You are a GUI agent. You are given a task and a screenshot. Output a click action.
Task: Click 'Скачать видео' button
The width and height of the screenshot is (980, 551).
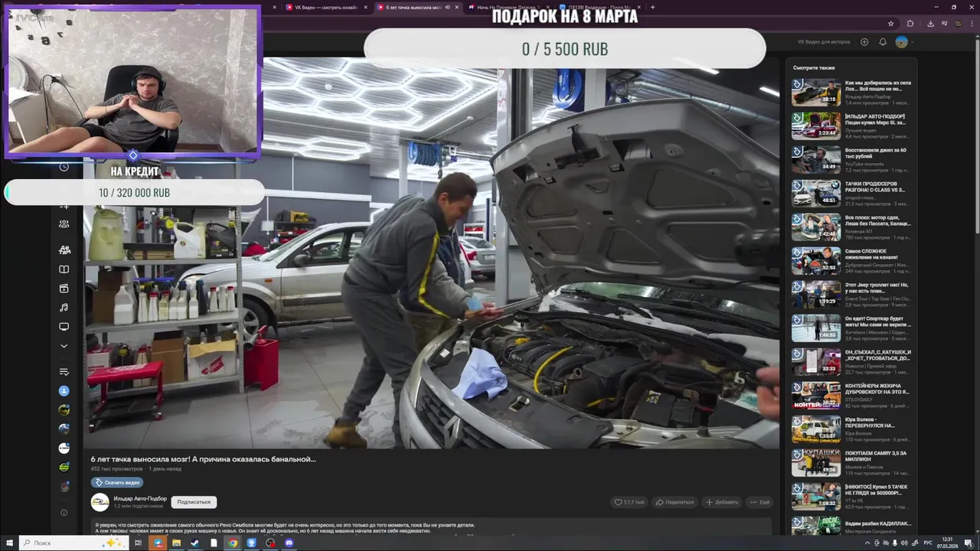pyautogui.click(x=117, y=482)
